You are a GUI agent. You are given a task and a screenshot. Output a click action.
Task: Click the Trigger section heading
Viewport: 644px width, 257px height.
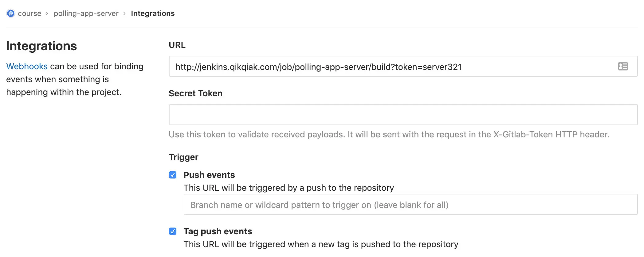point(183,157)
